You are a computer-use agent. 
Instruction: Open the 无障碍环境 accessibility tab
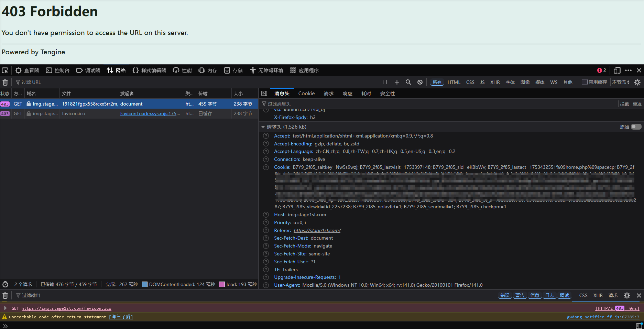tap(266, 70)
